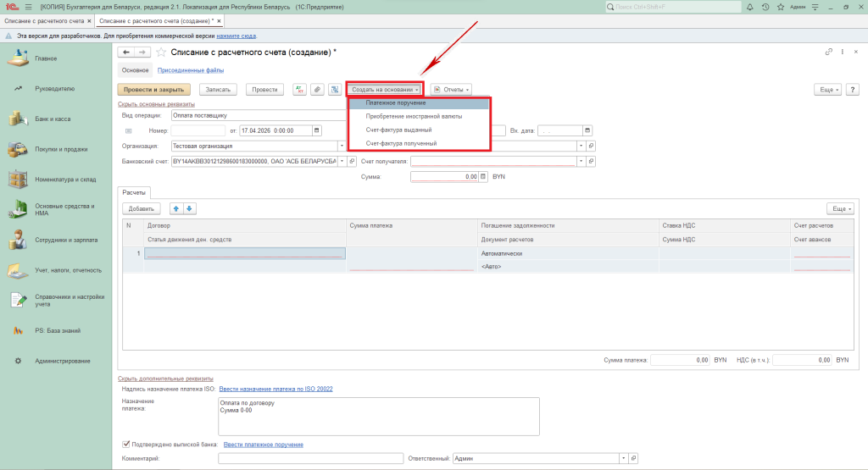
Task: Click the paperclip attach files icon
Action: 317,89
